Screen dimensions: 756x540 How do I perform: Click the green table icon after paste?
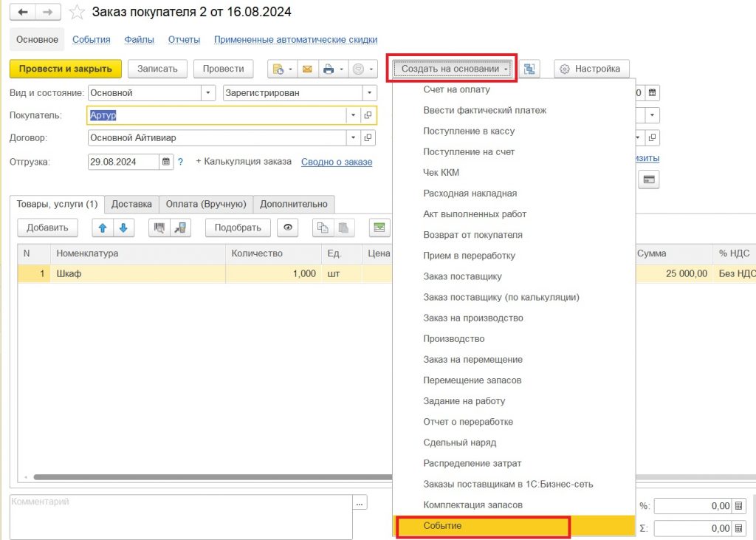coord(379,228)
